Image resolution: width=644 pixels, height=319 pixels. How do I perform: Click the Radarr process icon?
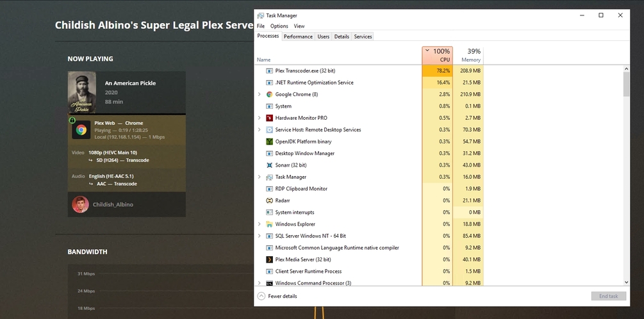pos(269,200)
